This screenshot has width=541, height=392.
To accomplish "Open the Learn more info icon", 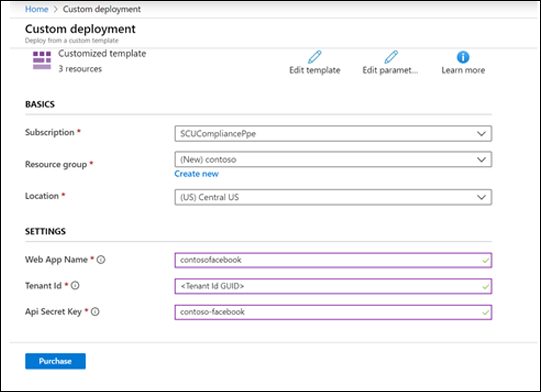I will pyautogui.click(x=463, y=57).
